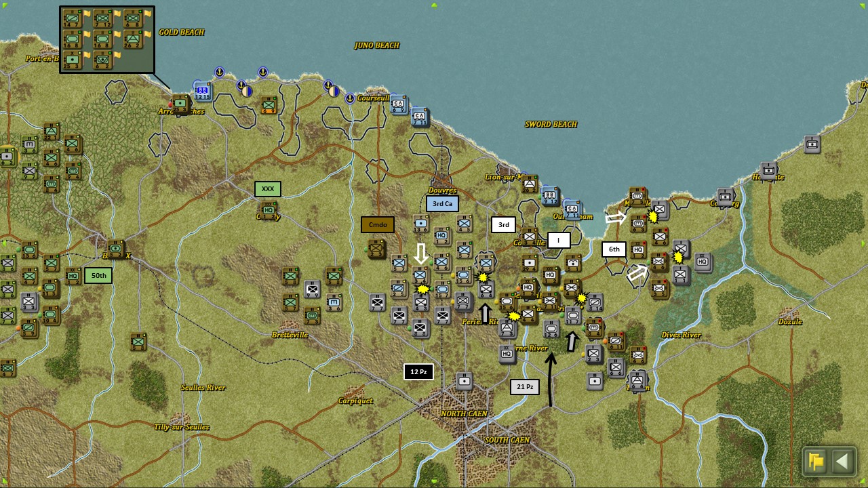
Task: Open the yellow flag objectives button
Action: 816,462
